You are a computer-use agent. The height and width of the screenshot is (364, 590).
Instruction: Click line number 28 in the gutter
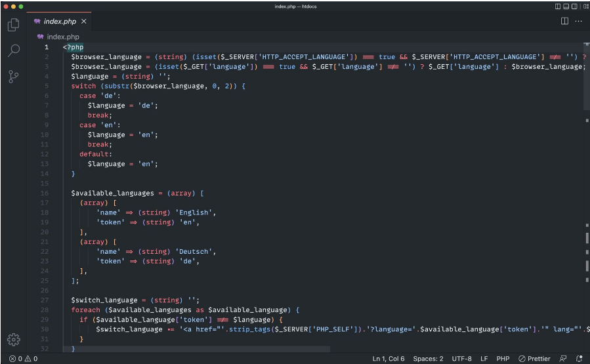point(45,310)
